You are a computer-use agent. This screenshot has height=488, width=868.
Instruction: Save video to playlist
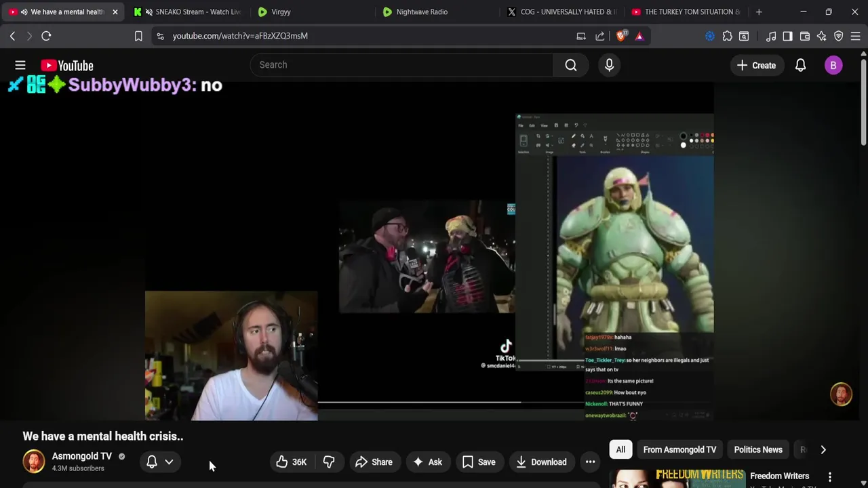pyautogui.click(x=479, y=462)
